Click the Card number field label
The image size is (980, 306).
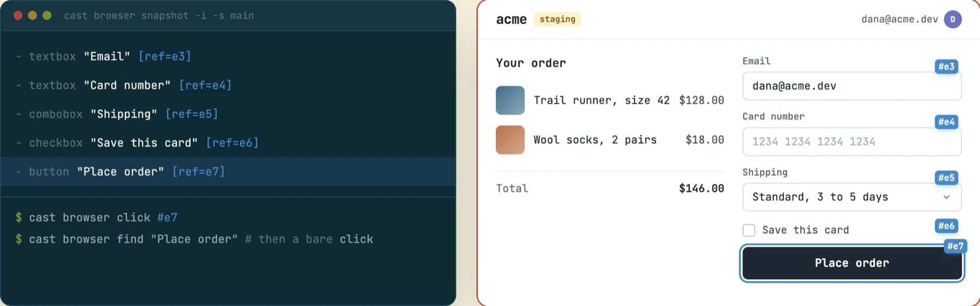[774, 117]
